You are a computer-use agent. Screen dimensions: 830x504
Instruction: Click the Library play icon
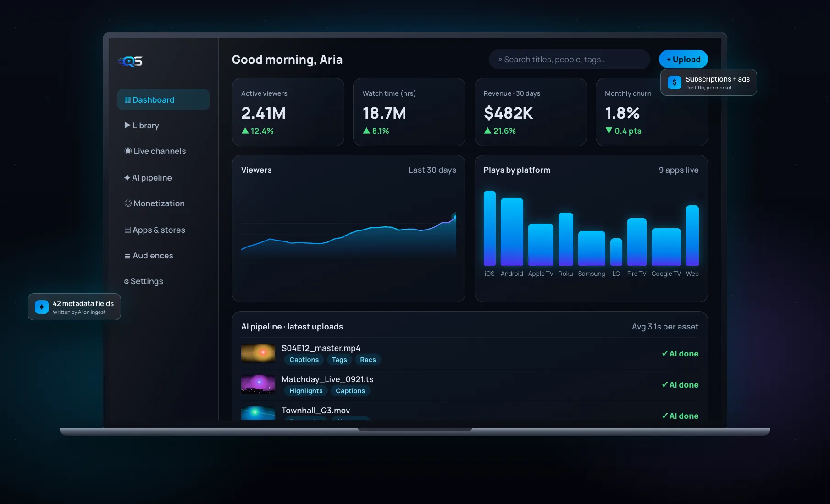(x=127, y=125)
